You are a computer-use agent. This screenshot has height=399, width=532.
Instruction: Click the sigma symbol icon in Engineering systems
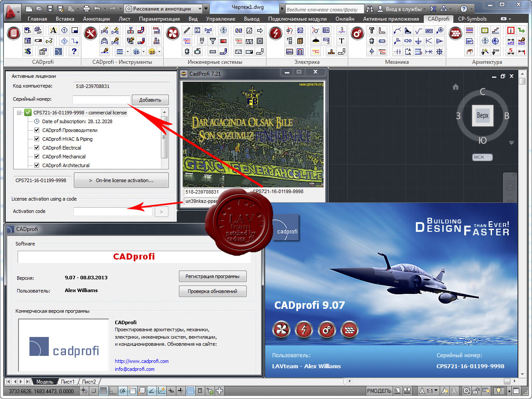pos(197,30)
